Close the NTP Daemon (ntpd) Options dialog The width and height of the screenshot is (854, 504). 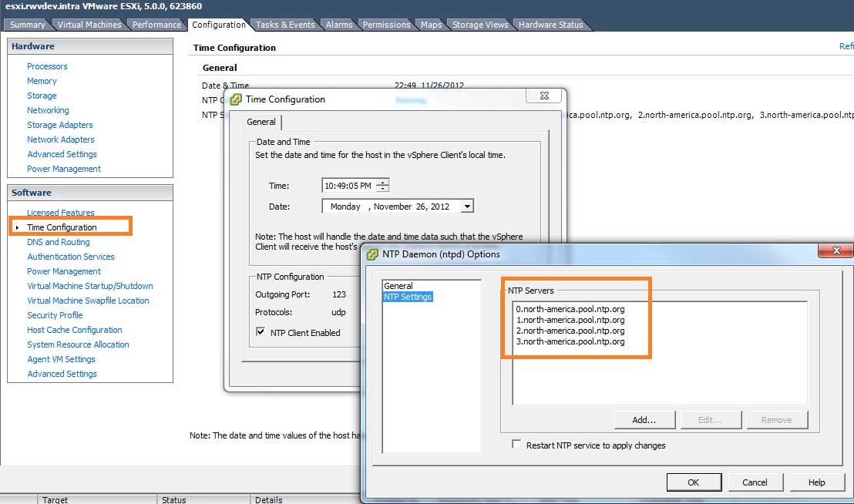836,250
